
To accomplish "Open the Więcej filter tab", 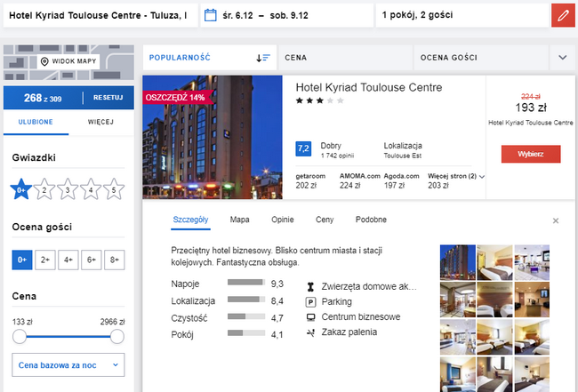I will point(100,122).
